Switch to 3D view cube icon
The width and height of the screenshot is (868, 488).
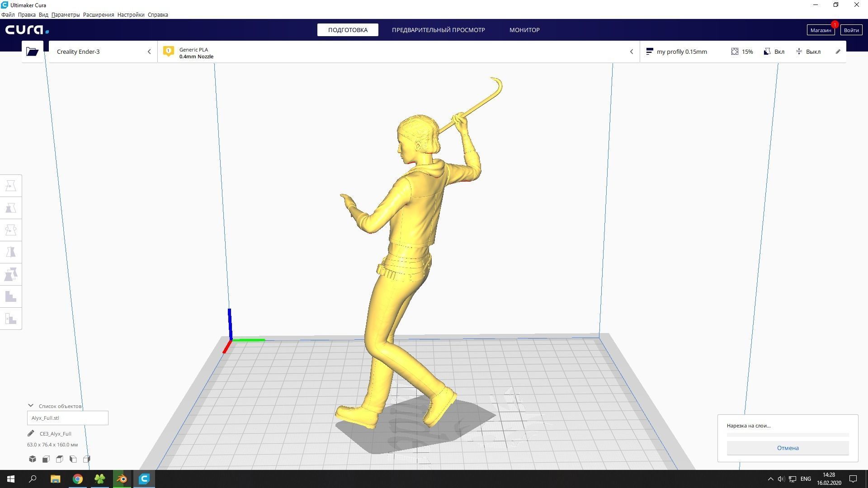click(x=33, y=459)
